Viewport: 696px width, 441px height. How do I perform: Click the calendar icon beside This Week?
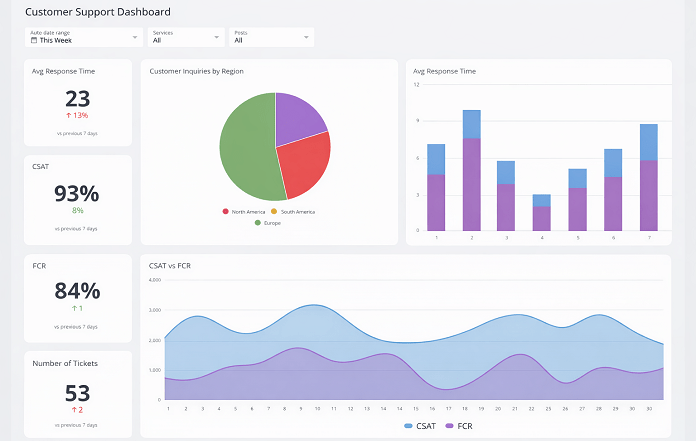click(x=34, y=41)
